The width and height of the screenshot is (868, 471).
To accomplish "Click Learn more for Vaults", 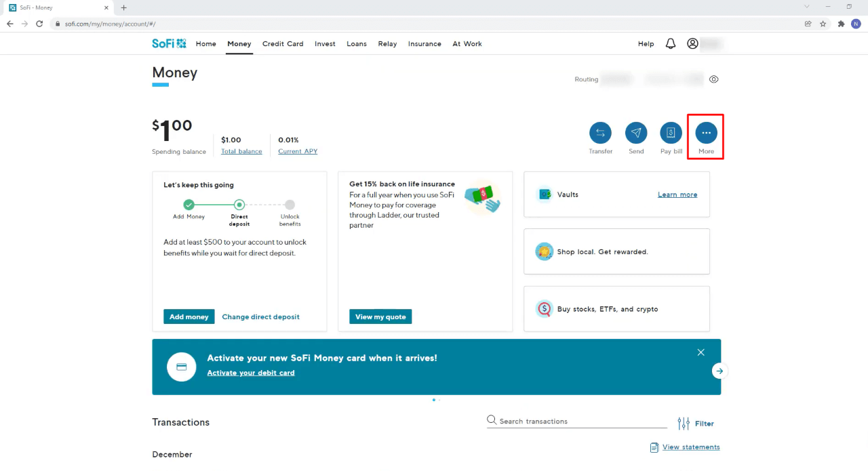I will tap(677, 194).
